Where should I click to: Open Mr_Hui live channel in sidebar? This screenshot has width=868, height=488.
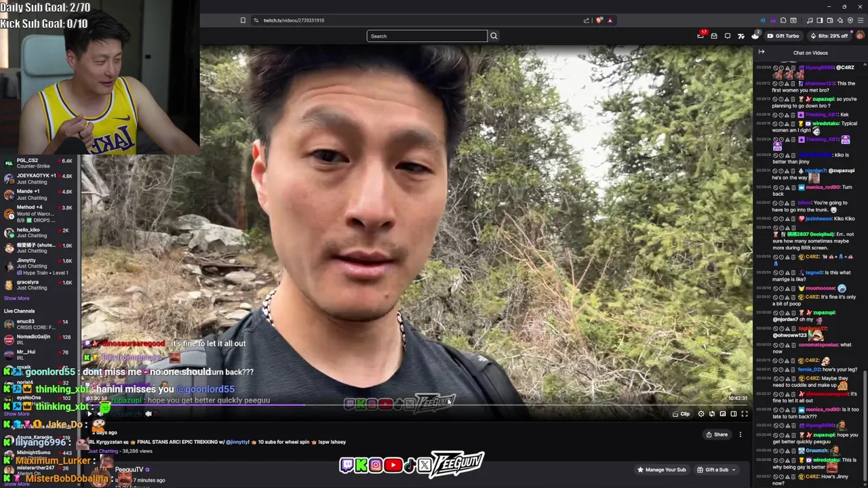(39, 354)
